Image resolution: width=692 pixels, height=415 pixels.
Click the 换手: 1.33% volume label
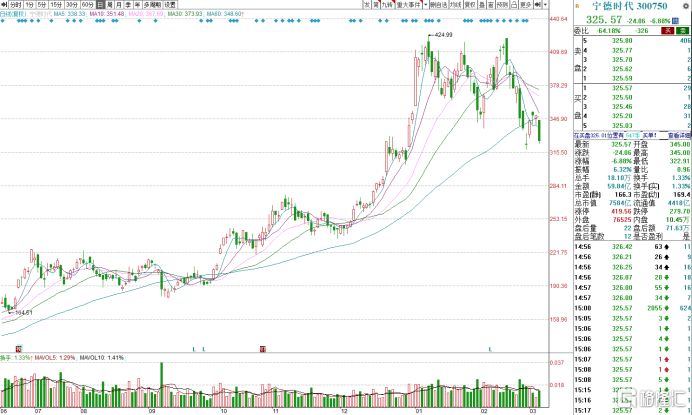click(15, 358)
